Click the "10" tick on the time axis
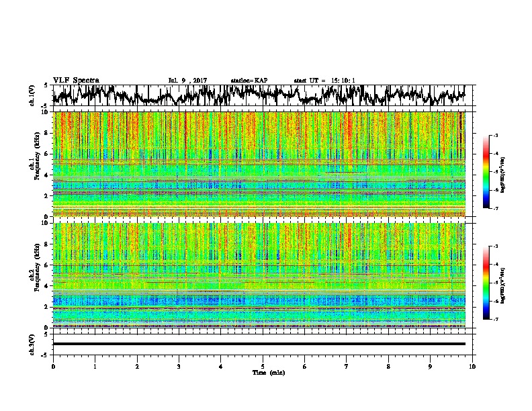Screen dimensions: 532x411 [x=472, y=367]
